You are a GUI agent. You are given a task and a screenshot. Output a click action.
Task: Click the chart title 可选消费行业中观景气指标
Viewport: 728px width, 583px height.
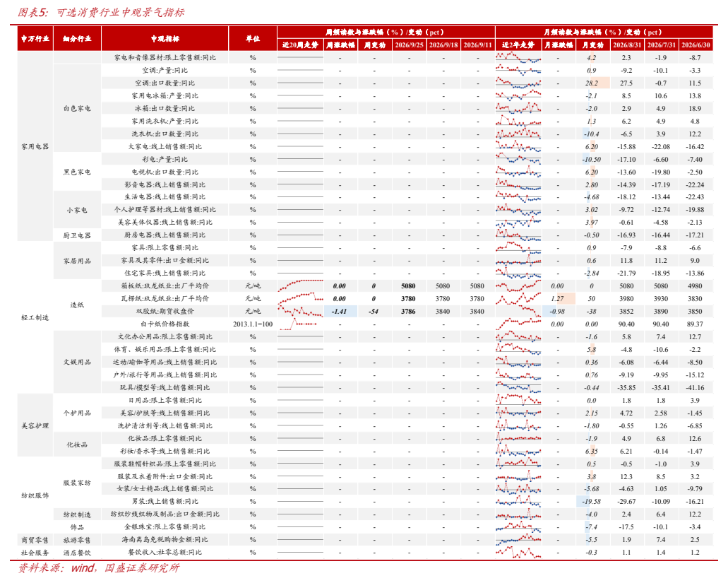(120, 13)
